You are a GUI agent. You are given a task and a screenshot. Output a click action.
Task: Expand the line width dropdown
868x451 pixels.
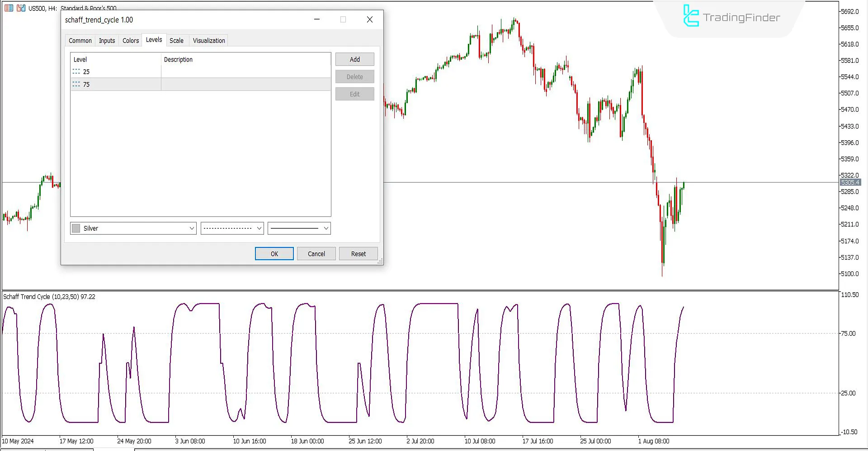click(x=325, y=228)
